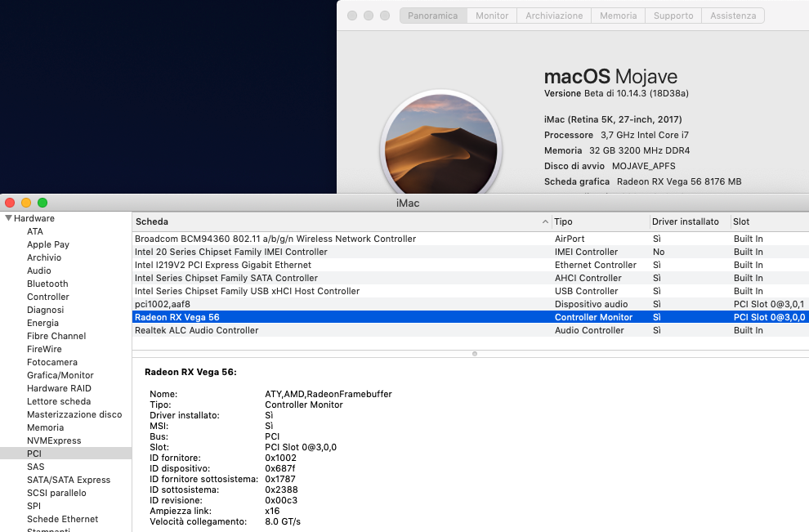
Task: Click the Radeon RX Vega 56 details heading
Action: [190, 372]
